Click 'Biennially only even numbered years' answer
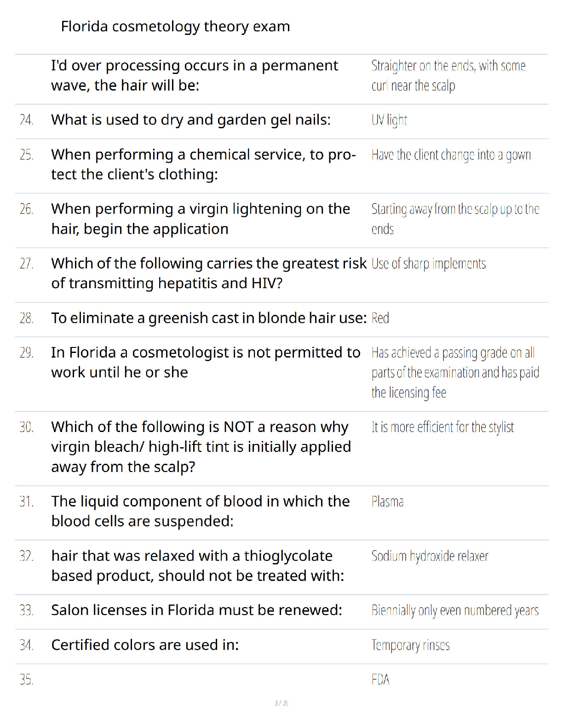Viewport: 563px width, 728px height. click(x=455, y=611)
